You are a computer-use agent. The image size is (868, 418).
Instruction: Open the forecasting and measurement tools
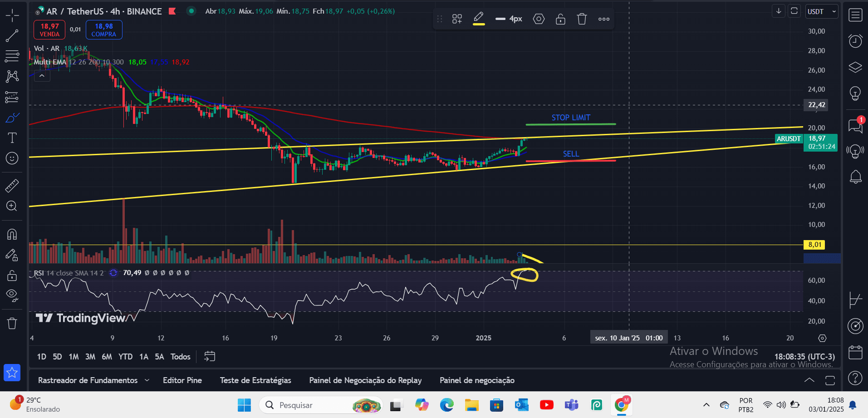12,97
